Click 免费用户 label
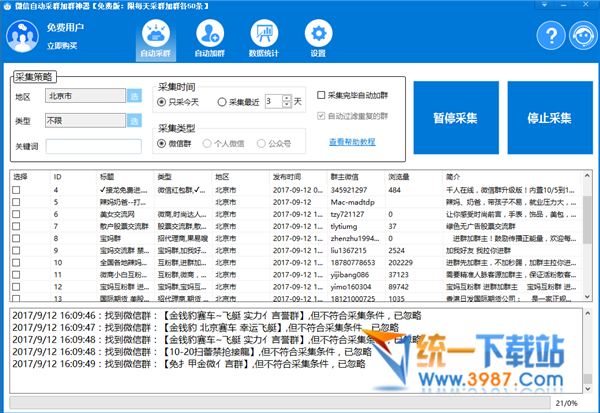 pyautogui.click(x=65, y=28)
